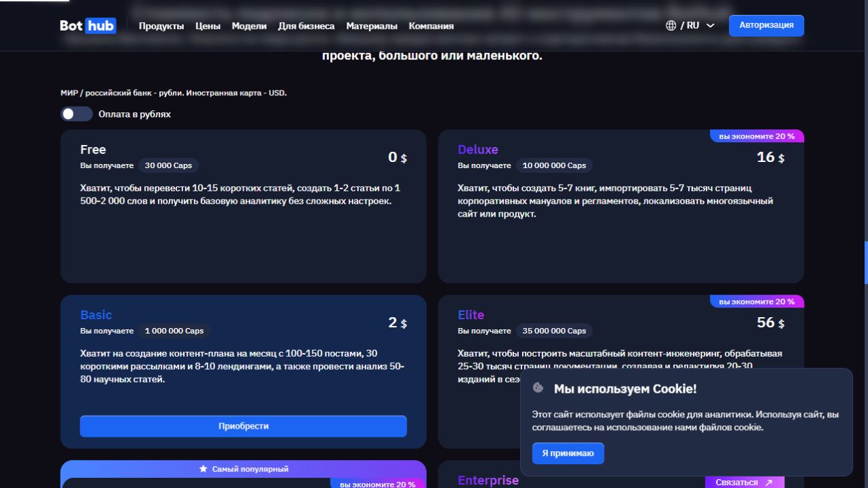Click the Авторизация button
This screenshot has width=868, height=488.
(x=767, y=25)
